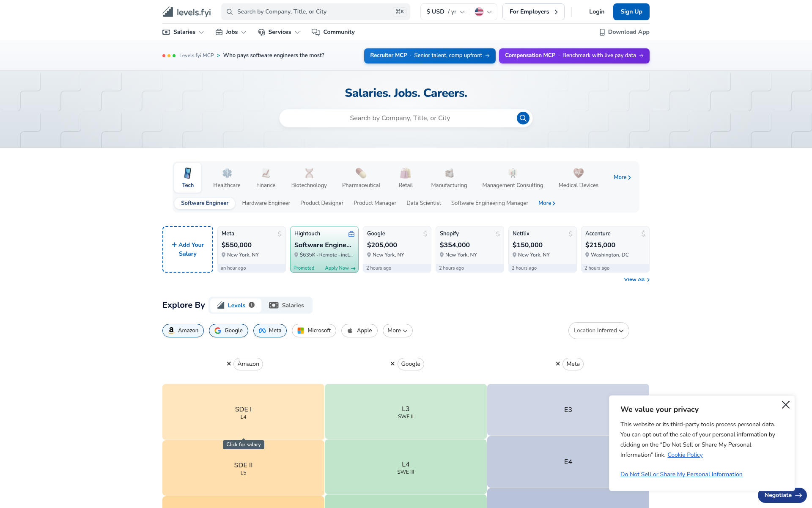Toggle the Microsoft company chip

[x=314, y=331]
